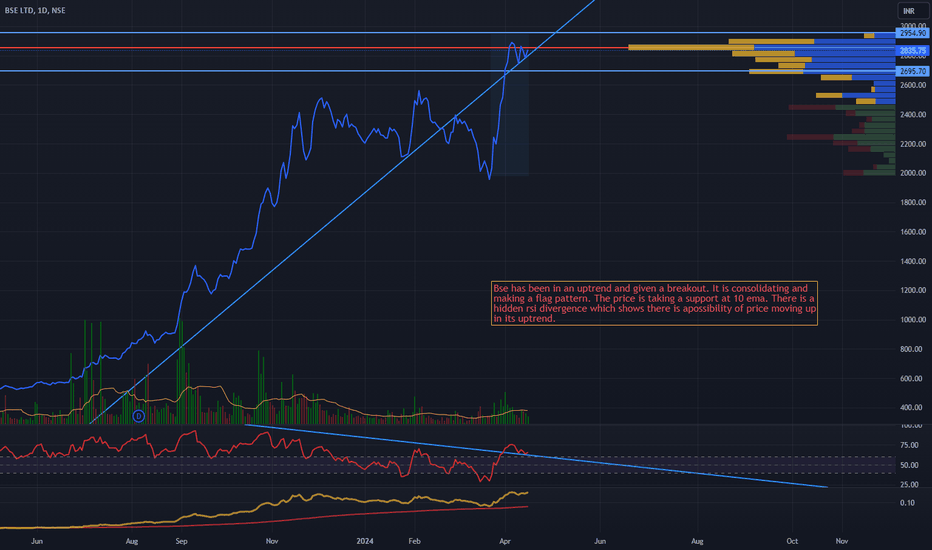The image size is (932, 550).
Task: Click the RSI 75.00 axis label
Action: click(x=909, y=445)
